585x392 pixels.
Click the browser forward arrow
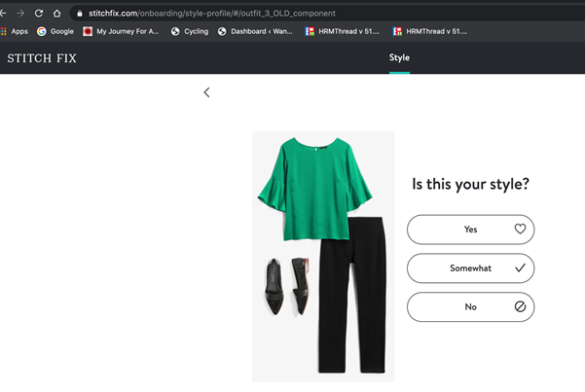pyautogui.click(x=20, y=14)
